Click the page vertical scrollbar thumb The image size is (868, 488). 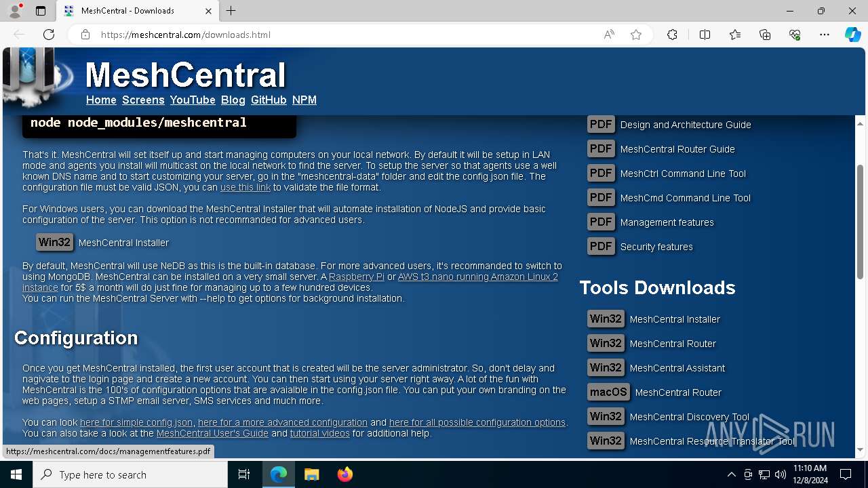(x=860, y=222)
